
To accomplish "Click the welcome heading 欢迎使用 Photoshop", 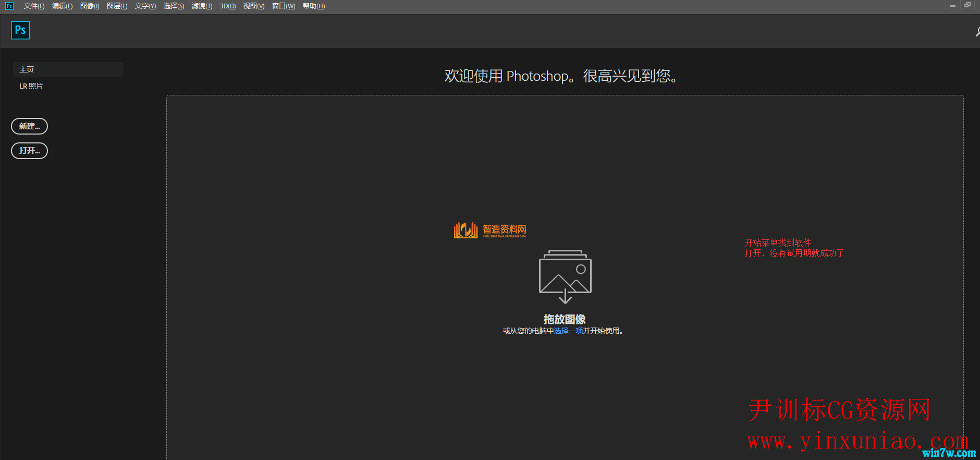I will 561,76.
